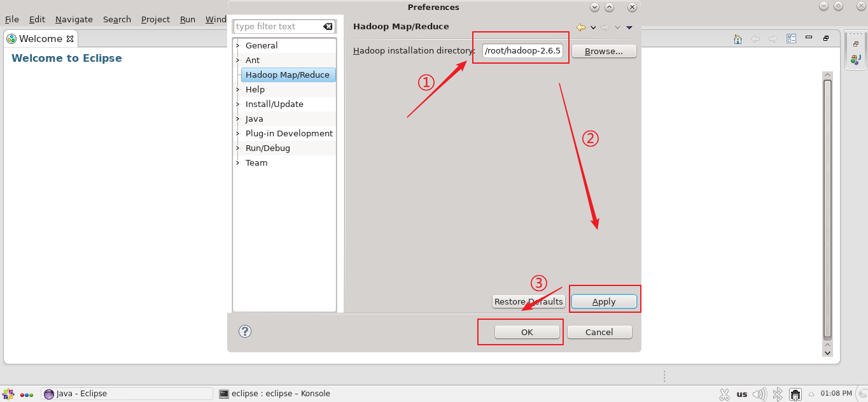868x402 pixels.
Task: Select General in preferences tree
Action: point(262,45)
